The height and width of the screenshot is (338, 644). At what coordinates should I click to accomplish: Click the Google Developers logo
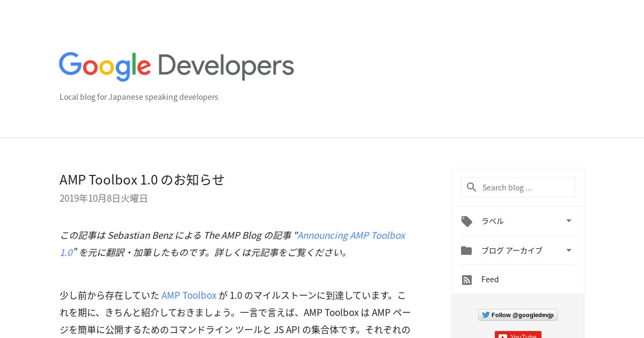(177, 67)
